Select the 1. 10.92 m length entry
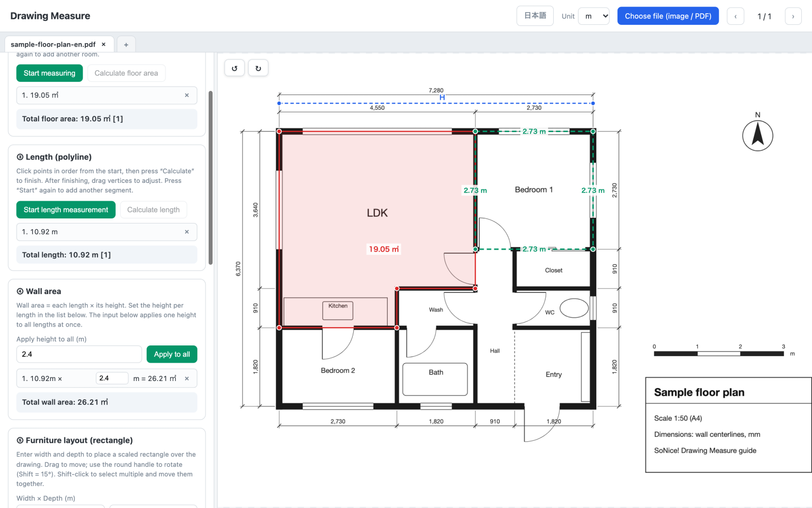Viewport: 812px width, 508px height. (107, 232)
